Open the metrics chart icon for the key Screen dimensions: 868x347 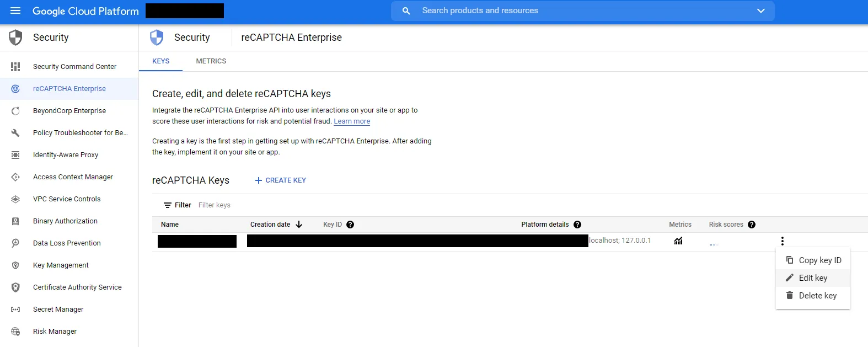pyautogui.click(x=678, y=241)
